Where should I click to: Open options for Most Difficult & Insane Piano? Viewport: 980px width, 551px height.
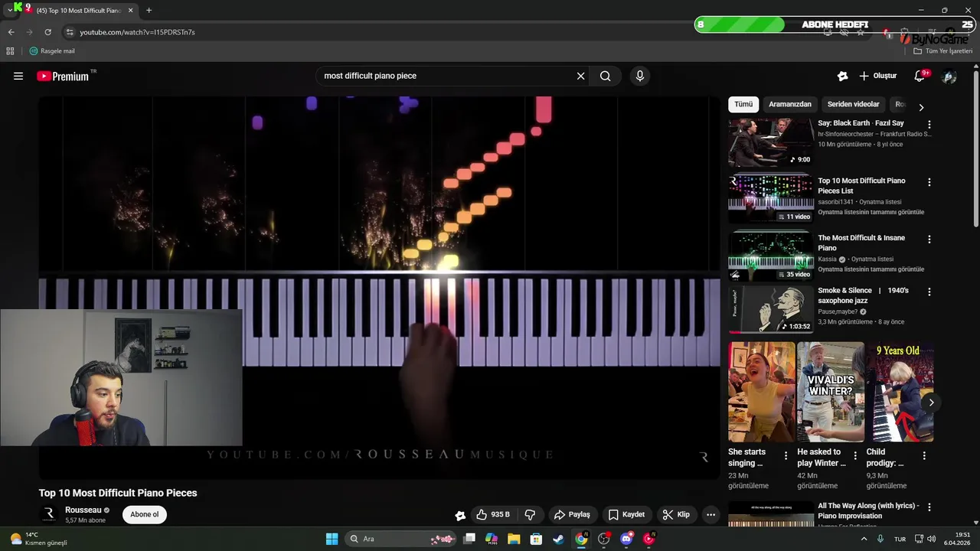click(x=929, y=239)
